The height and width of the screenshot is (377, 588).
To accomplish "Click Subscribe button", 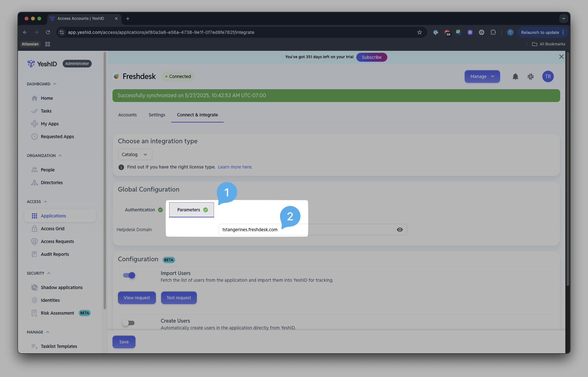I will coord(371,57).
